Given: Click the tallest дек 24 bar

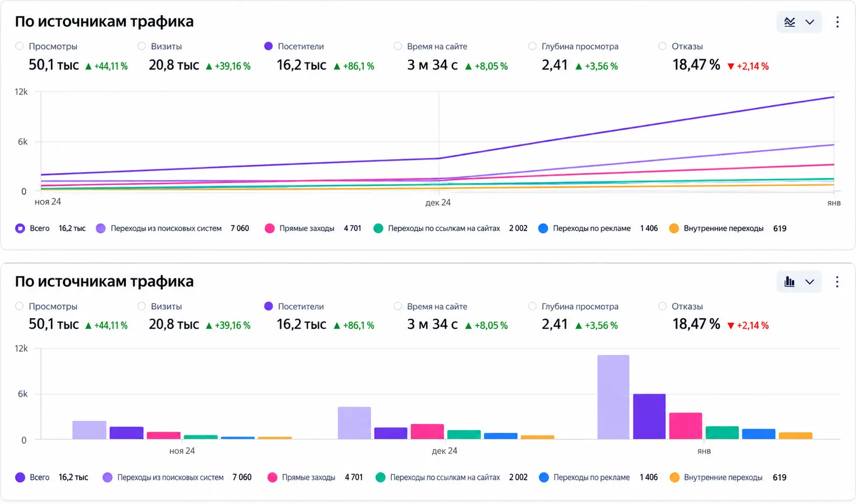Looking at the screenshot, I should tap(354, 423).
